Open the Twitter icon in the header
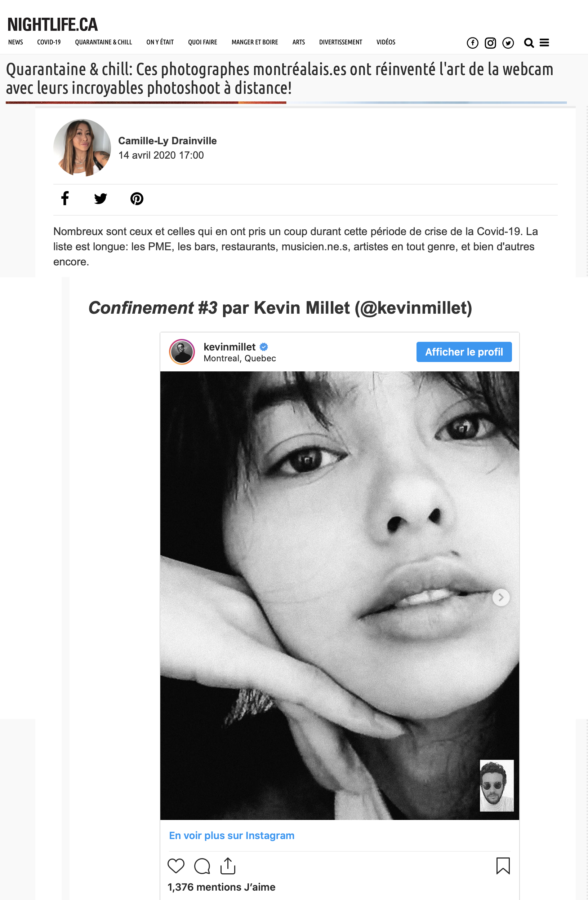This screenshot has height=900, width=588. tap(508, 43)
